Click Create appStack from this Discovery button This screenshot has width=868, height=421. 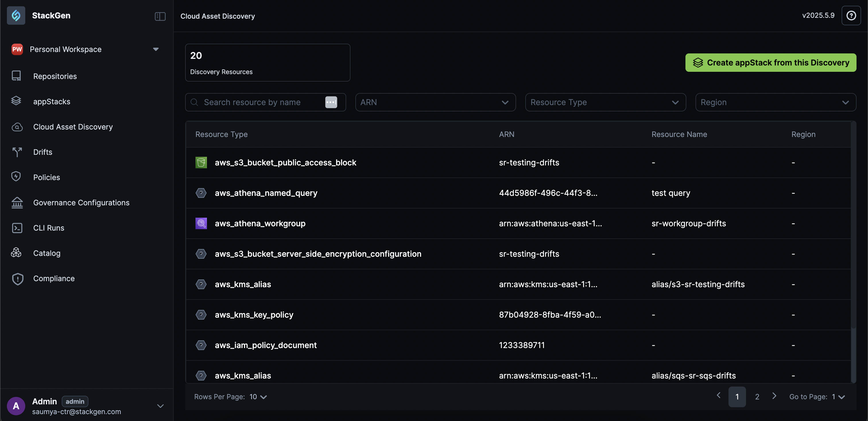click(771, 63)
